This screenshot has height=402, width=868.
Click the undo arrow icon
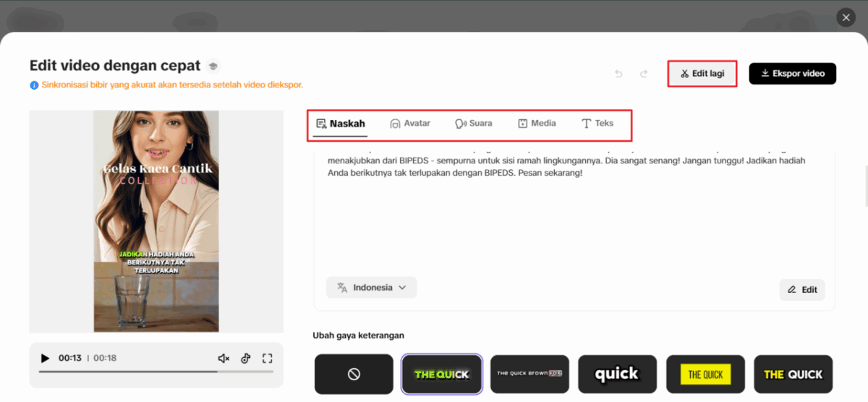(x=618, y=74)
